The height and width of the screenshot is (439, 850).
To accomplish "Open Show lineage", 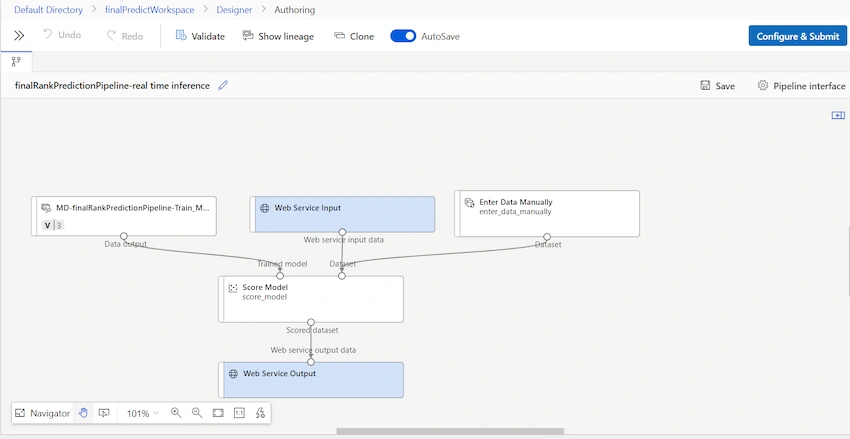I will 278,36.
